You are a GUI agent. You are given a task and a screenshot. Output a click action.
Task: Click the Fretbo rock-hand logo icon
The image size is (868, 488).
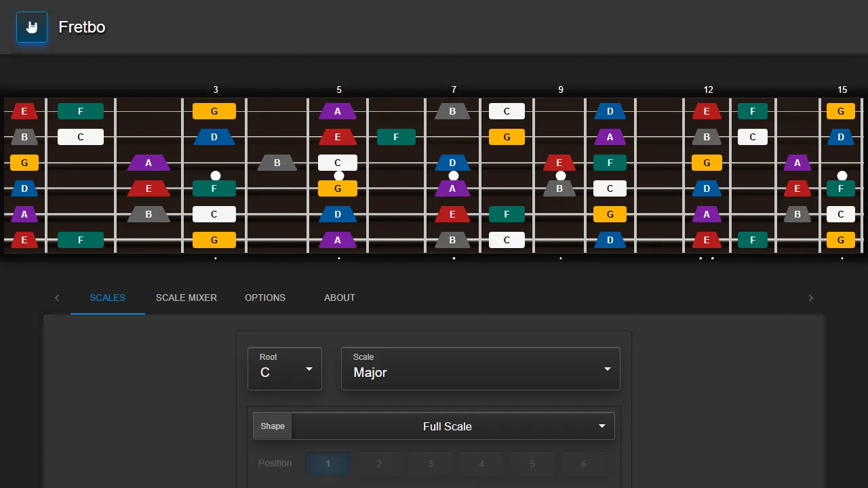tap(31, 27)
